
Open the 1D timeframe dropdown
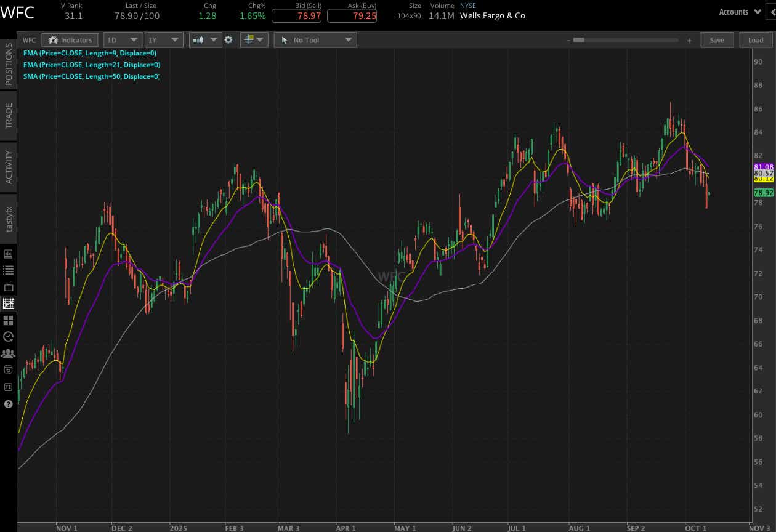[x=123, y=39]
